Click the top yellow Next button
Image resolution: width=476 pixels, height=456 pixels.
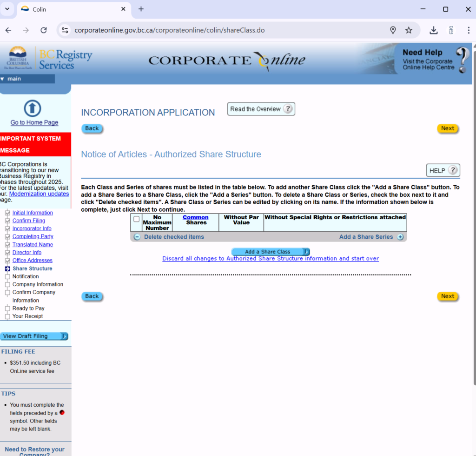tap(447, 128)
